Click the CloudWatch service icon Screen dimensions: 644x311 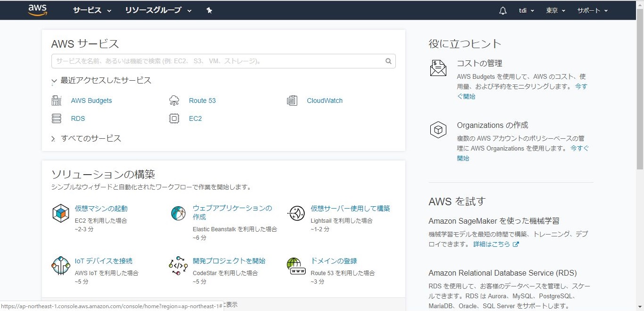[x=292, y=101]
